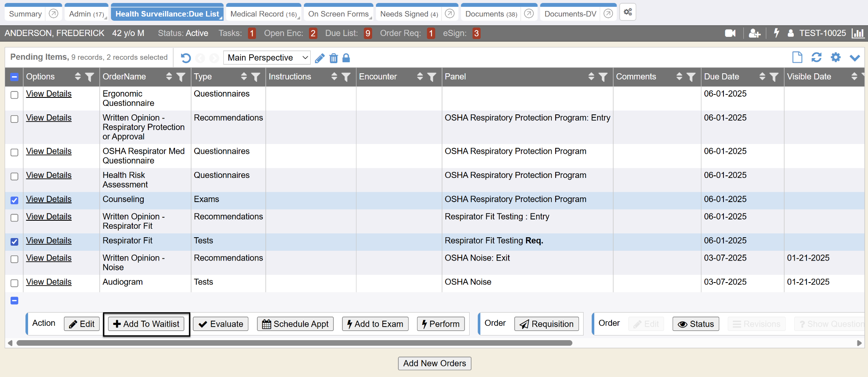Click the lock icon next to perspective dropdown
This screenshot has width=868, height=377.
point(346,58)
